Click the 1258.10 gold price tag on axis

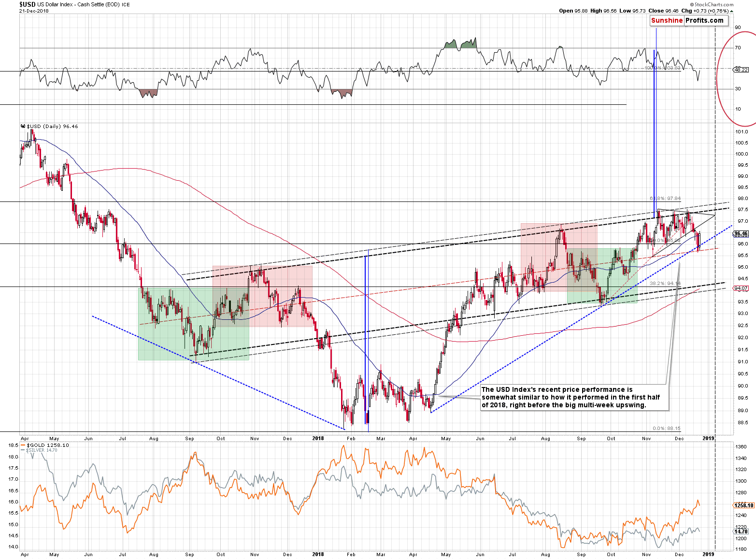click(743, 505)
